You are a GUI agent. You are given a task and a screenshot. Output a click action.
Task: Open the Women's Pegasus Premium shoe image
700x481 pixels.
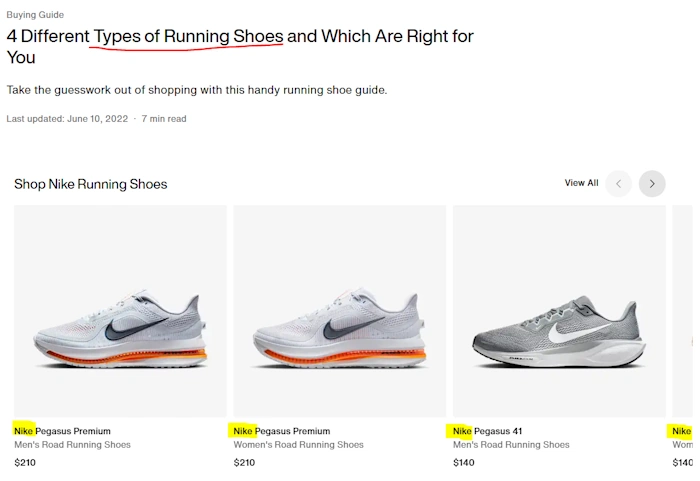point(340,311)
